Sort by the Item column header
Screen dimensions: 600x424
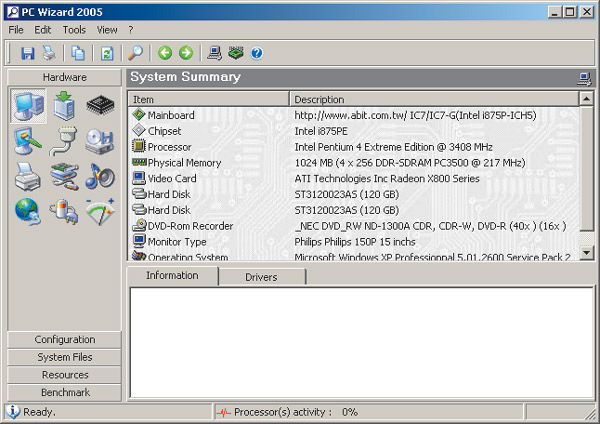[208, 99]
